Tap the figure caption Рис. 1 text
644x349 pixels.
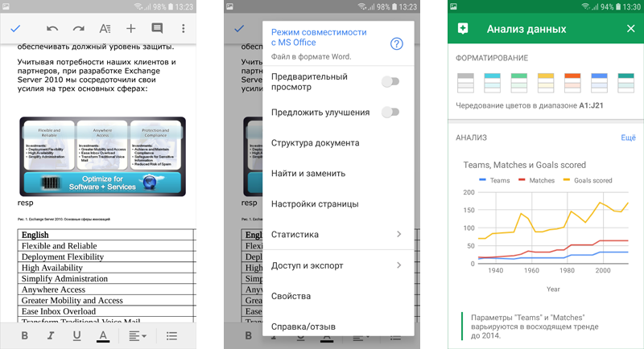point(64,220)
